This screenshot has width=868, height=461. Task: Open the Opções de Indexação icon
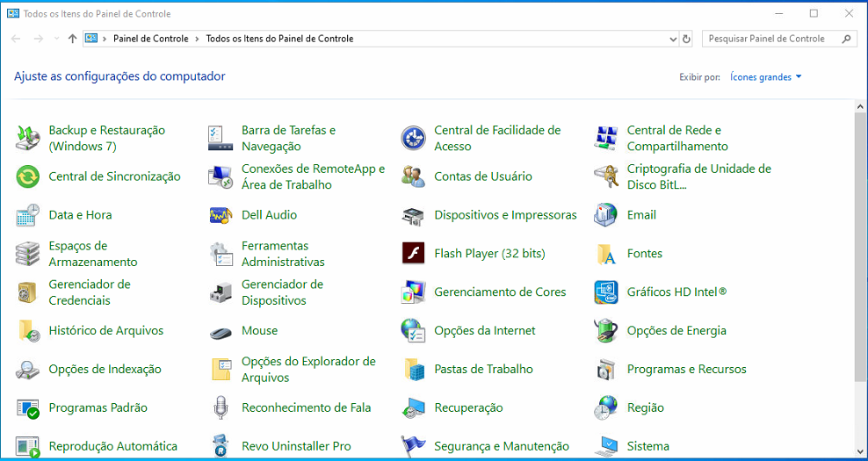[x=28, y=369]
